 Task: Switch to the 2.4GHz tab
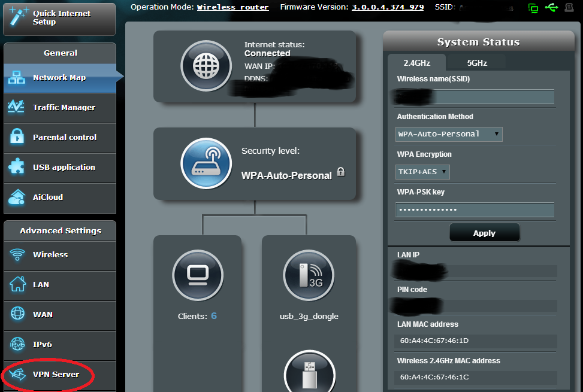[417, 63]
